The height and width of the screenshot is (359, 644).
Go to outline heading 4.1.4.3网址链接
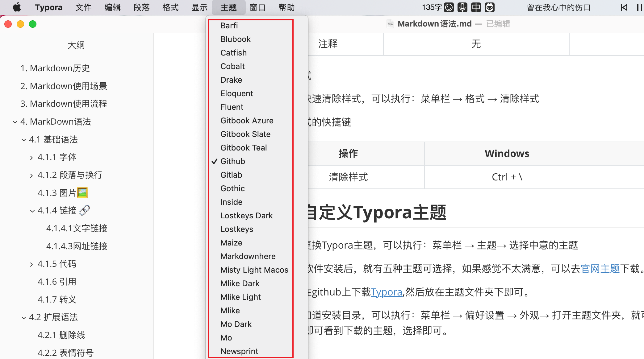coord(77,246)
